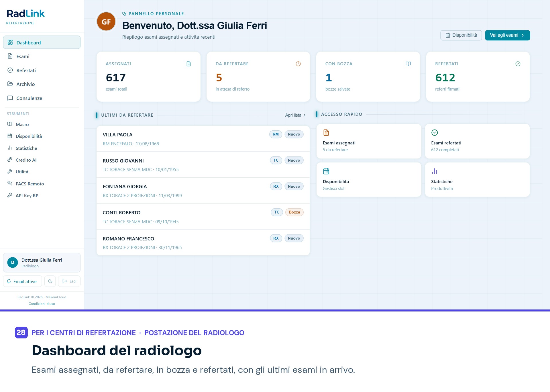Open the Dashboard sidebar item
550x392 pixels.
coord(42,42)
